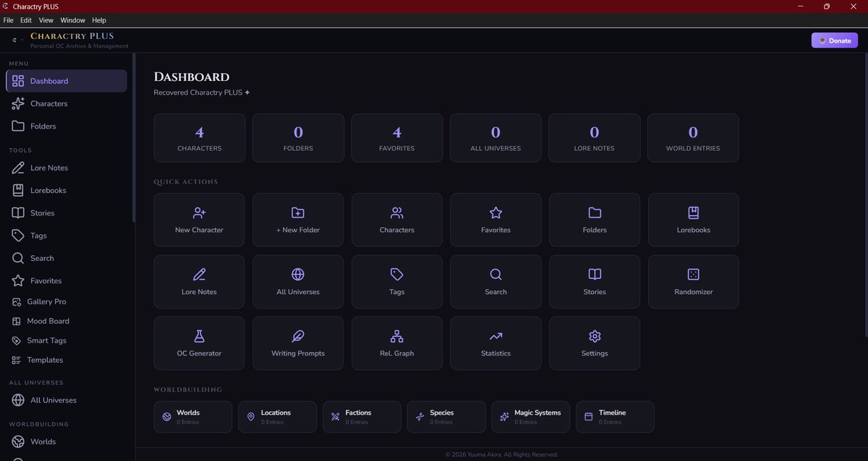Open the Characters quick action card

[x=396, y=220]
